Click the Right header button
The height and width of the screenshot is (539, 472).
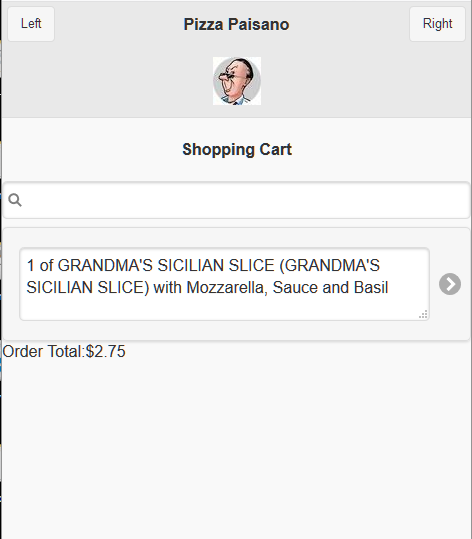click(x=437, y=24)
